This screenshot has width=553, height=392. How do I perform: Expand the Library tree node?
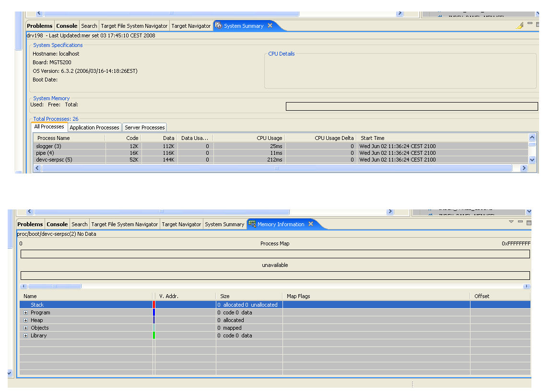(x=25, y=335)
